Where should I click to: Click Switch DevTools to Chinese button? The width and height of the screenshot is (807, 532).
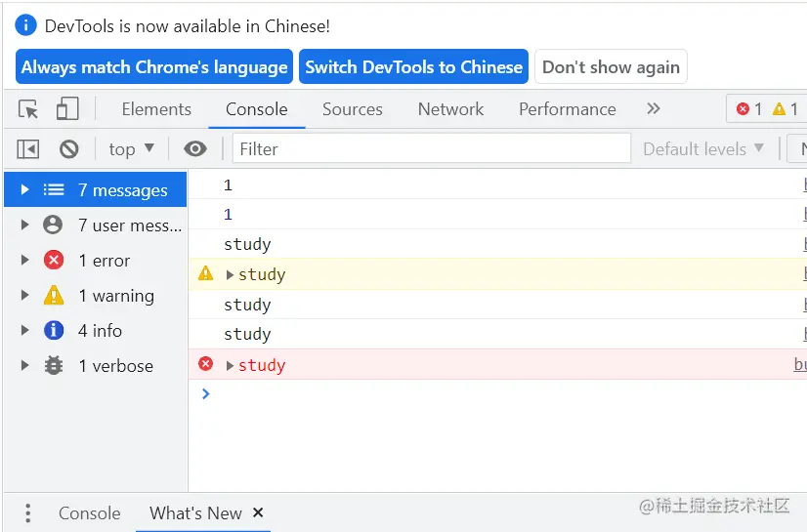click(413, 67)
